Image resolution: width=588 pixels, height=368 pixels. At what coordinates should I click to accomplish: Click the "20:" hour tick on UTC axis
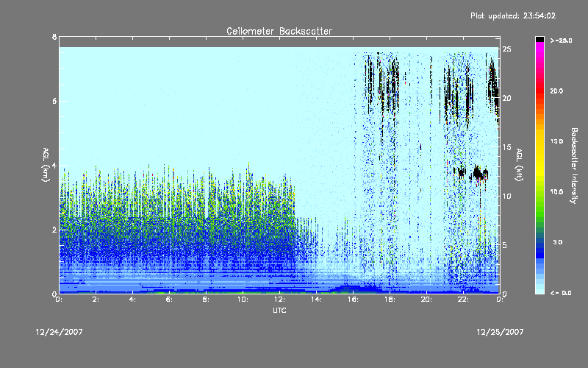coord(426,300)
